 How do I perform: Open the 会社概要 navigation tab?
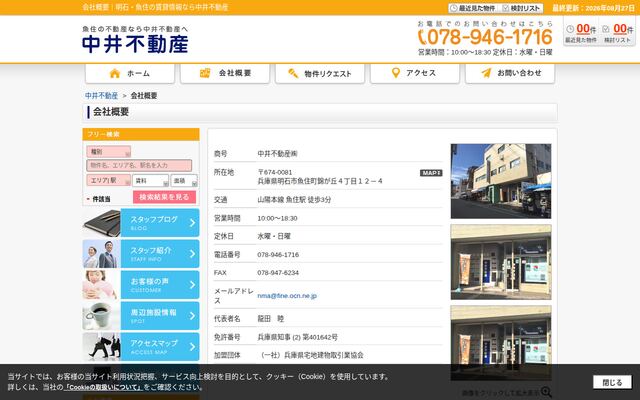[225, 73]
